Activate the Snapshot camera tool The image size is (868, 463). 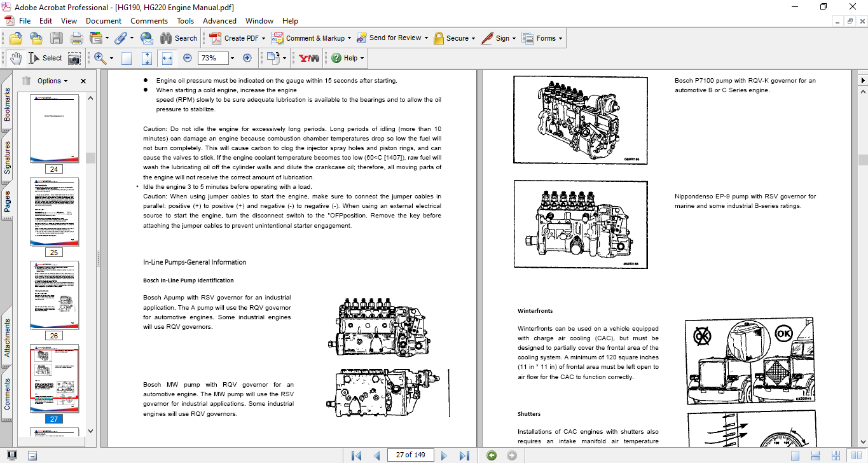coord(74,58)
